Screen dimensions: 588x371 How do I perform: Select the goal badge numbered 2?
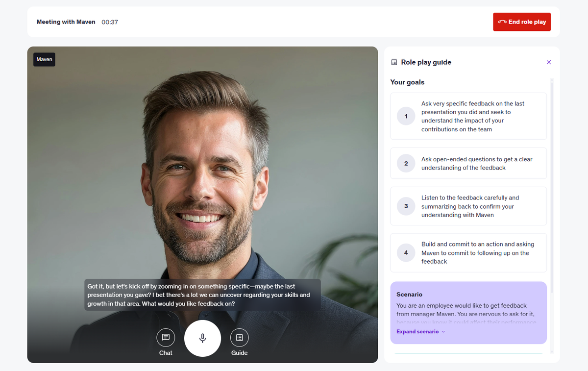[x=406, y=163]
